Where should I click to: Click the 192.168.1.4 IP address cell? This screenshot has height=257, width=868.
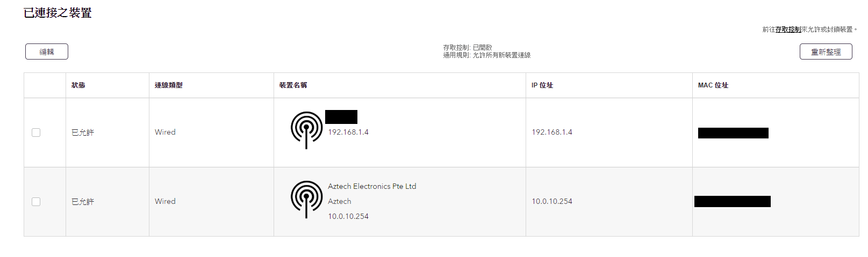pos(552,132)
